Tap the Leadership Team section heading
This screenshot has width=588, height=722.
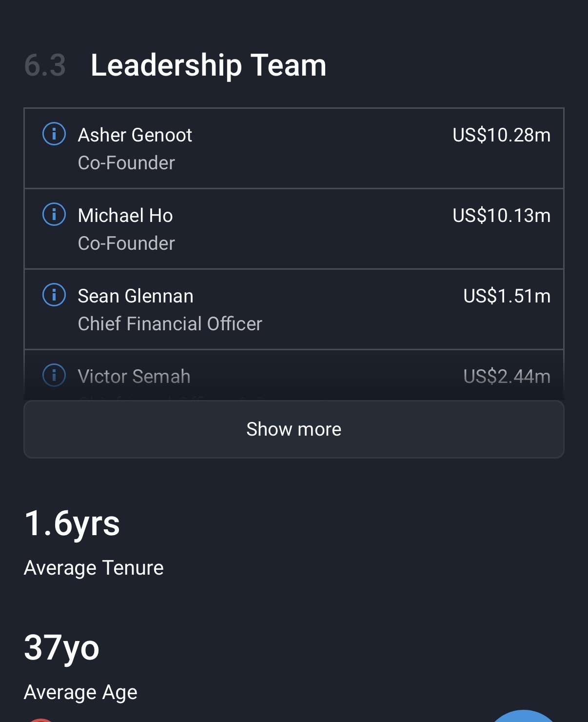(208, 65)
